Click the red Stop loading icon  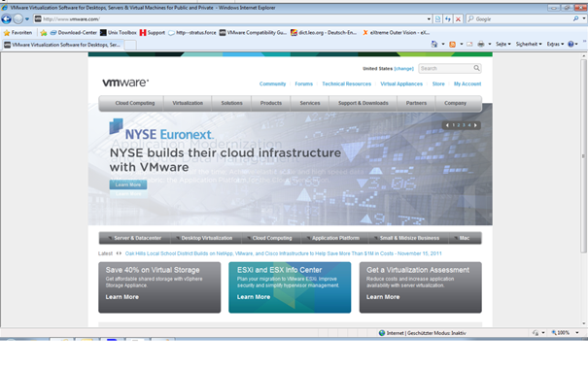point(458,18)
